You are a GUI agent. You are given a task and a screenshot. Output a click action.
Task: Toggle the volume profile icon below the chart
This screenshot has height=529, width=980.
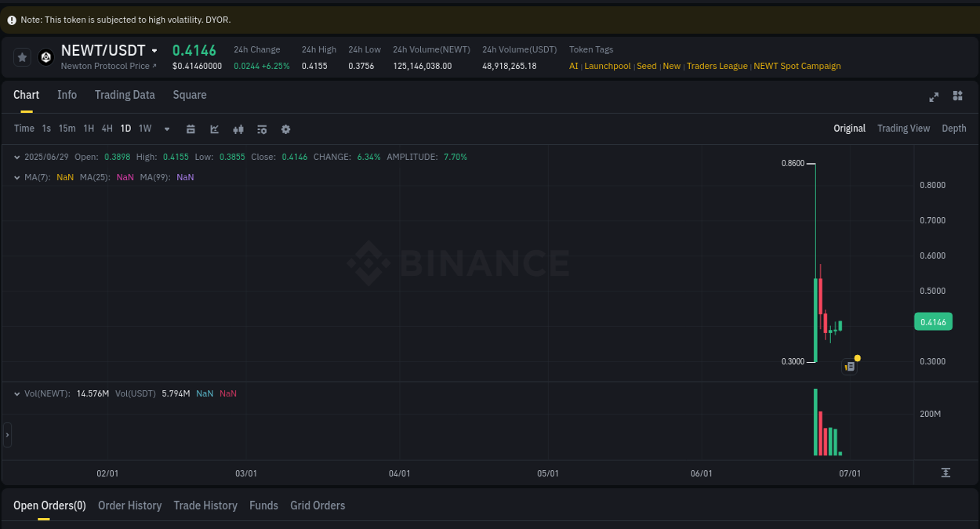(x=946, y=473)
